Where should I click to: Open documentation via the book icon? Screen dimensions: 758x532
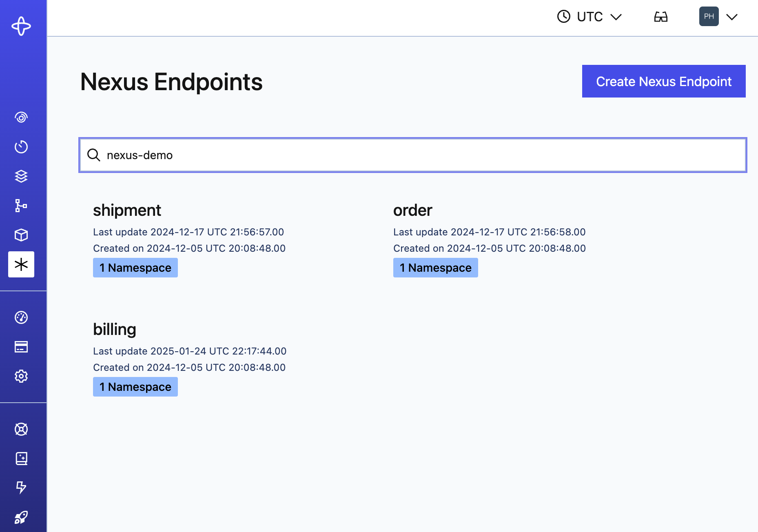(21, 458)
